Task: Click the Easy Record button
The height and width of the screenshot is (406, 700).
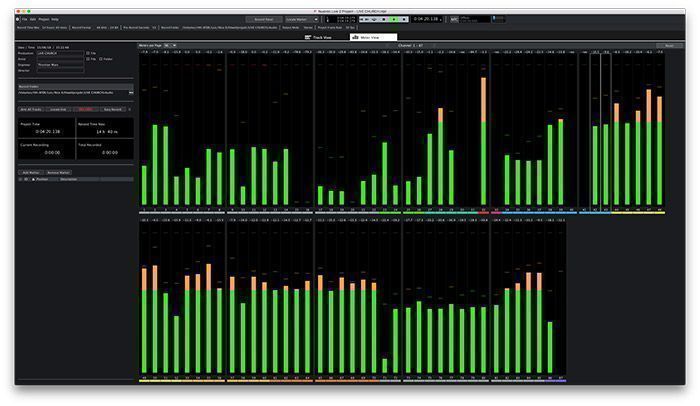Action: [112, 109]
